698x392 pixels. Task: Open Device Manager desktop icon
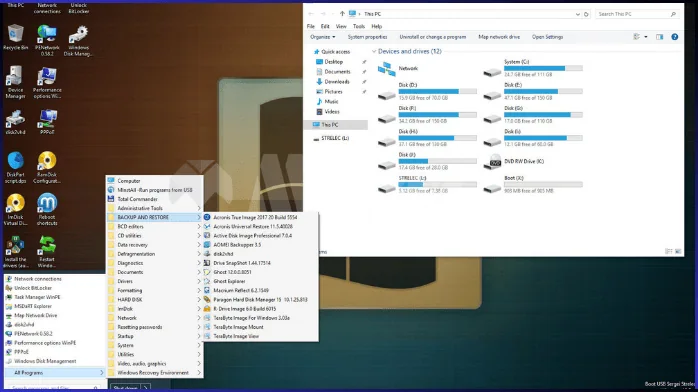coord(15,82)
